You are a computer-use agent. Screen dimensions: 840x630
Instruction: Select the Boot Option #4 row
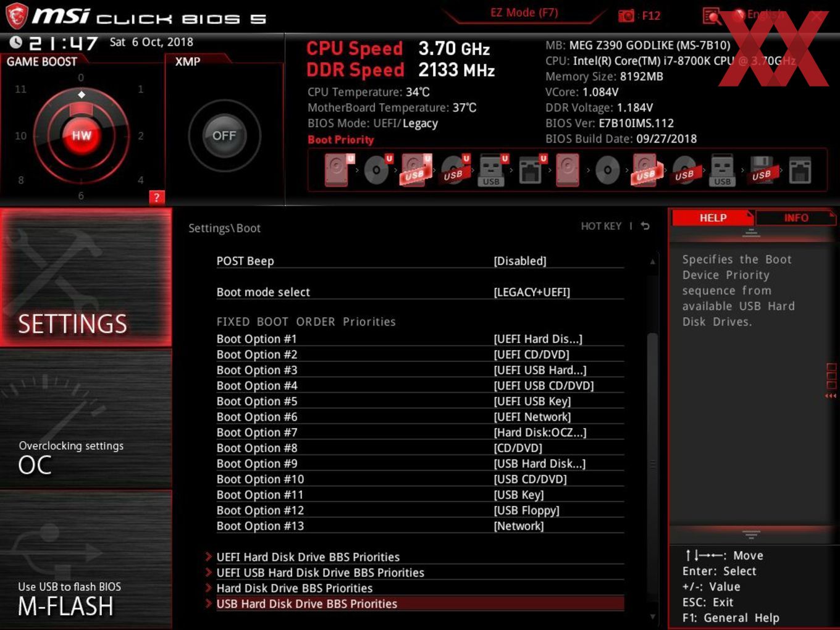pos(420,386)
